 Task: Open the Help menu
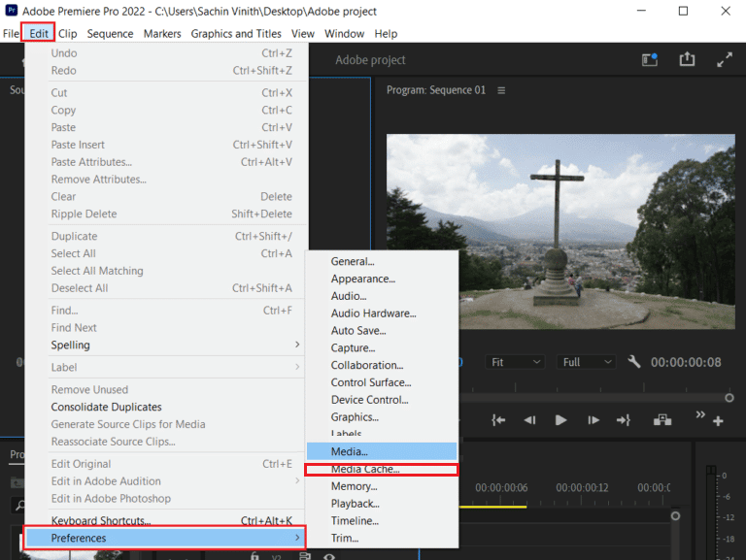pyautogui.click(x=386, y=34)
